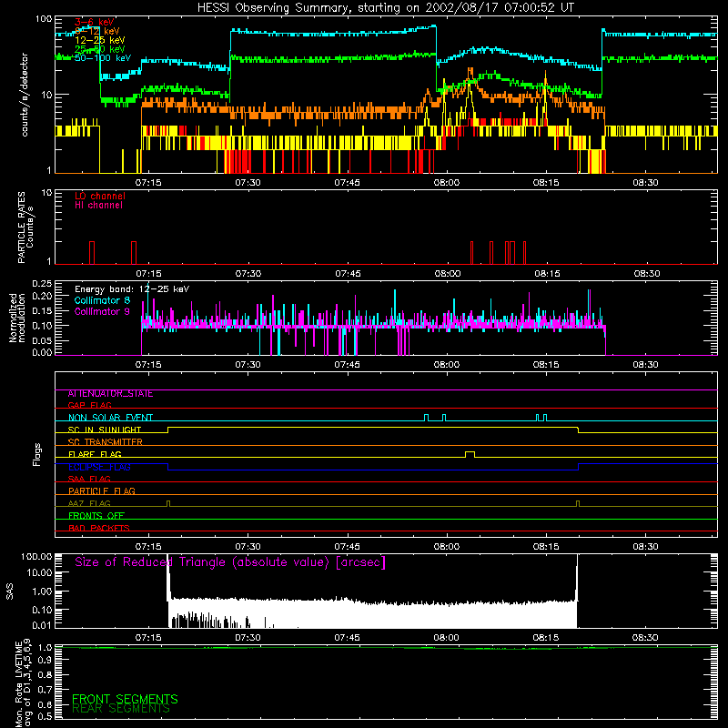The height and width of the screenshot is (728, 728).
Task: Click the 07:45 tick under the modulation plot
Action: click(348, 365)
